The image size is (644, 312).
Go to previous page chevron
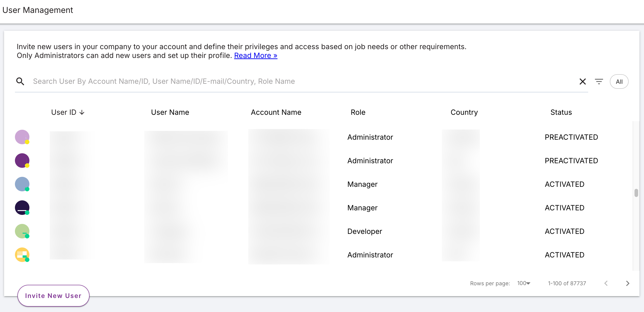point(606,283)
